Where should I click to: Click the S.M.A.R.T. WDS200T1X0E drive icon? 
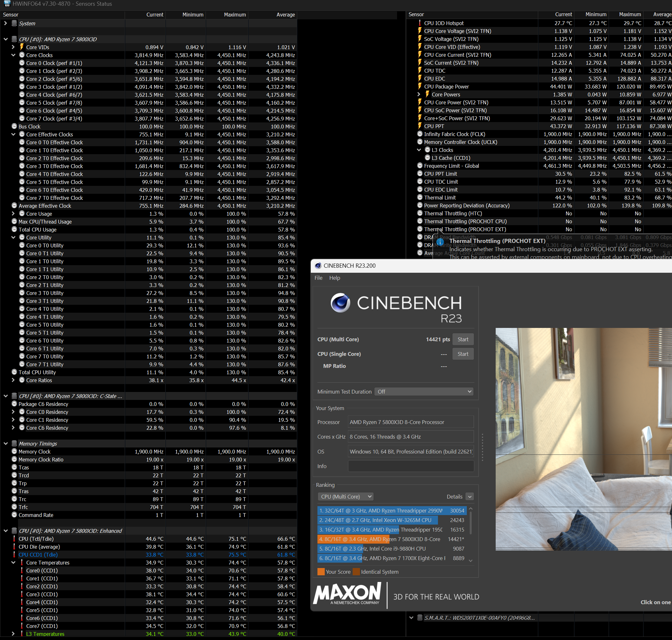coord(420,618)
